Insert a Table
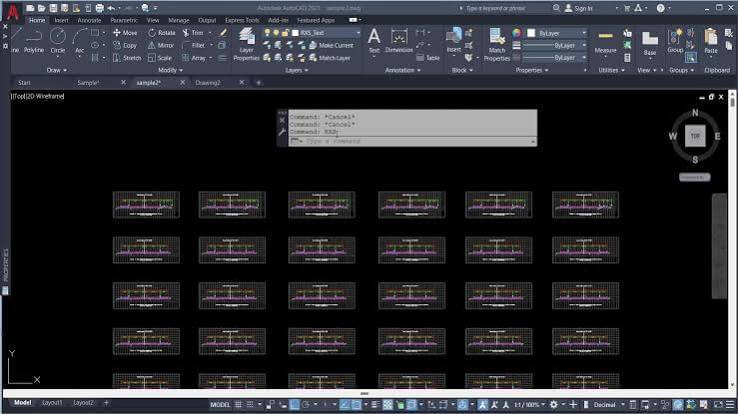Screen dimensions: 738x414 tap(428, 58)
